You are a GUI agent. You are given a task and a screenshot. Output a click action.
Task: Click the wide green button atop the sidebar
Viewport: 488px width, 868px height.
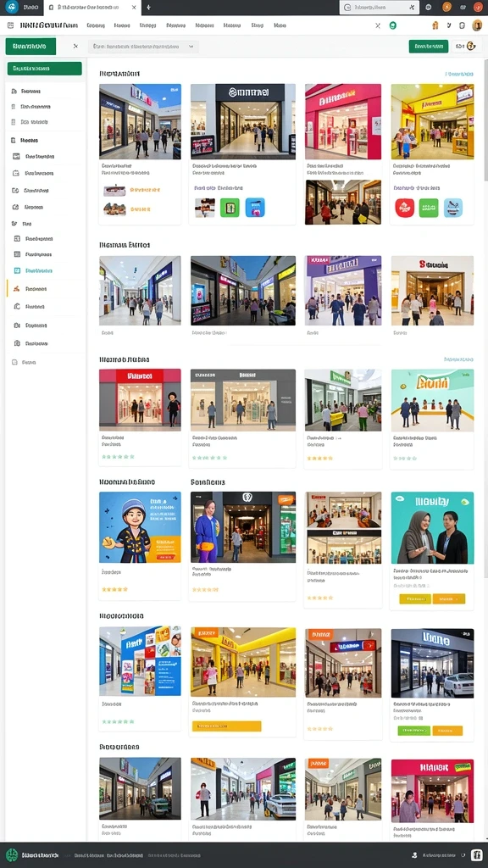[44, 69]
